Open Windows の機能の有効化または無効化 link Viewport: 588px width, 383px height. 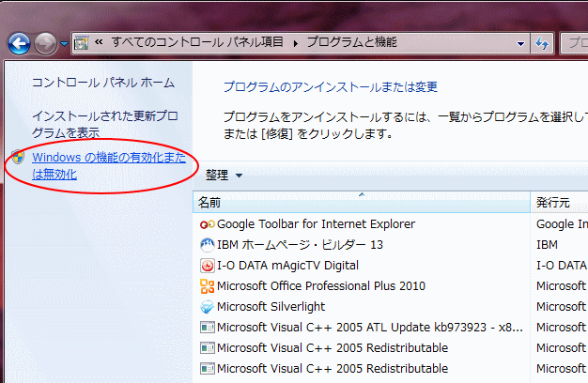109,165
